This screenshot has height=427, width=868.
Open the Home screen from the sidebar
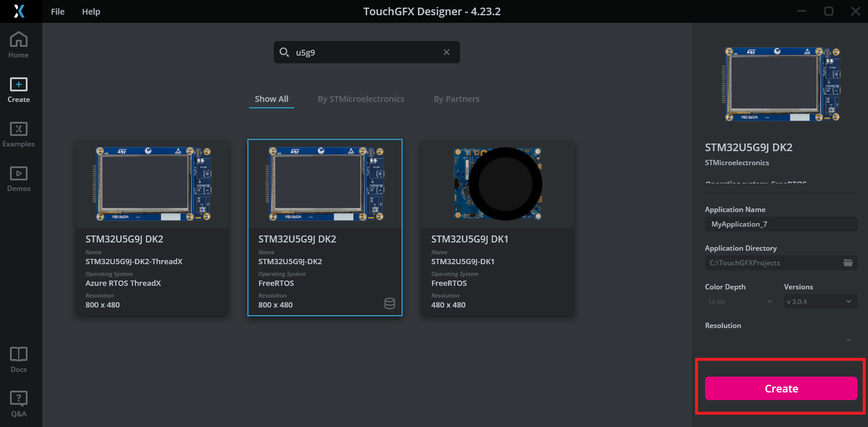point(18,44)
